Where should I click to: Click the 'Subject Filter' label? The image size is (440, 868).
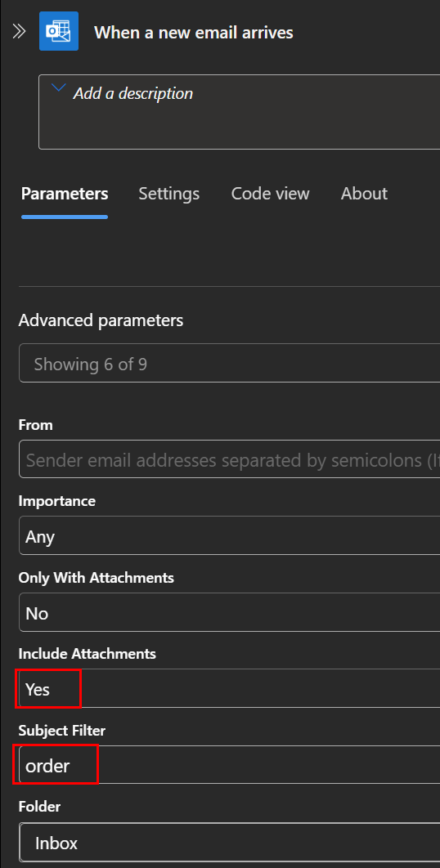pyautogui.click(x=62, y=731)
